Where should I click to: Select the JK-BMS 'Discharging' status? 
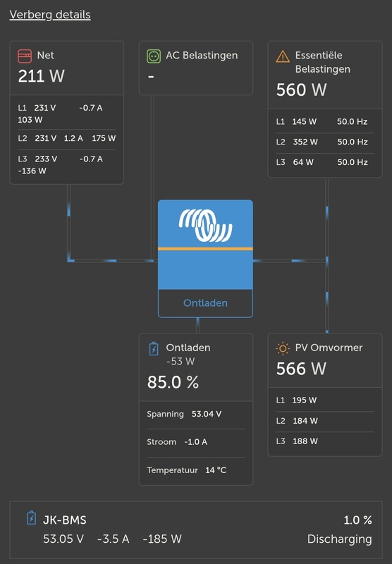(x=340, y=539)
